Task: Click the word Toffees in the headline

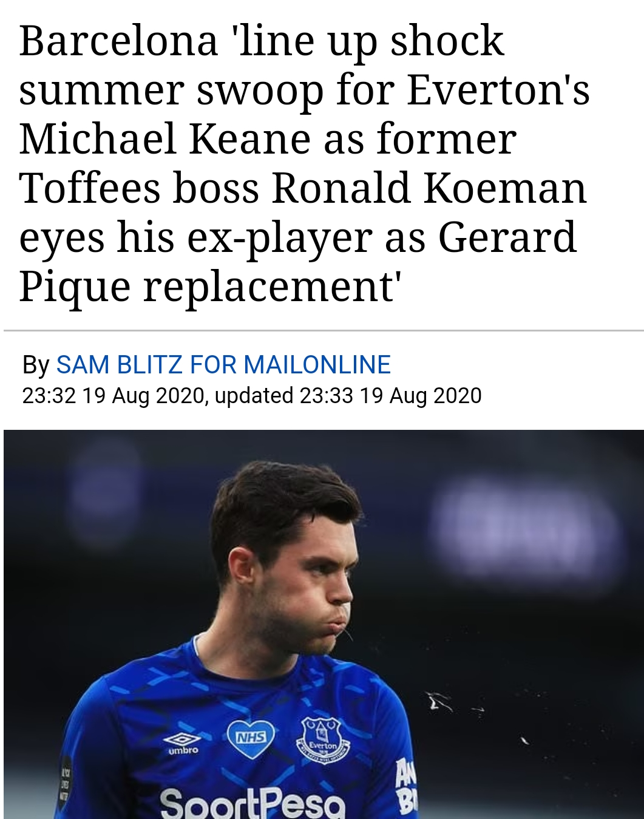Action: (x=90, y=188)
